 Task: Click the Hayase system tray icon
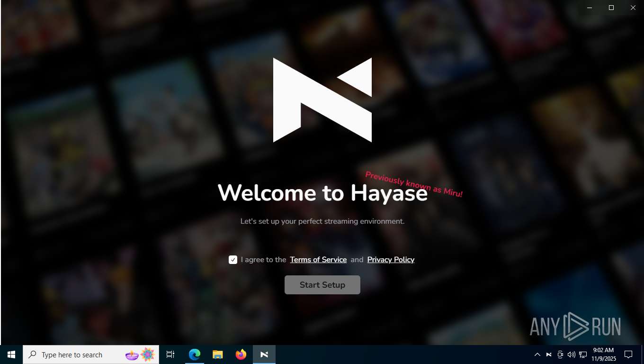click(x=549, y=355)
